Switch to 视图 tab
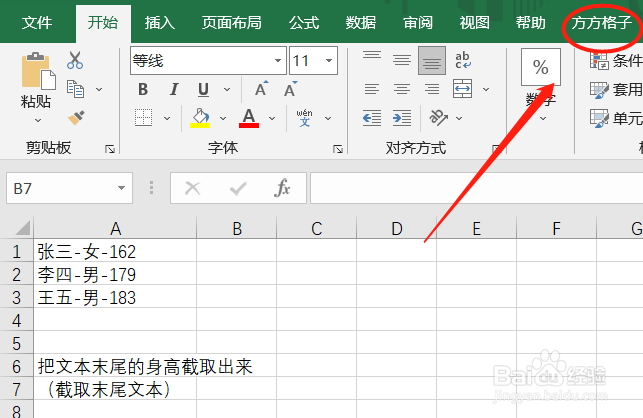Screen dimensions: 643x418 [x=474, y=23]
